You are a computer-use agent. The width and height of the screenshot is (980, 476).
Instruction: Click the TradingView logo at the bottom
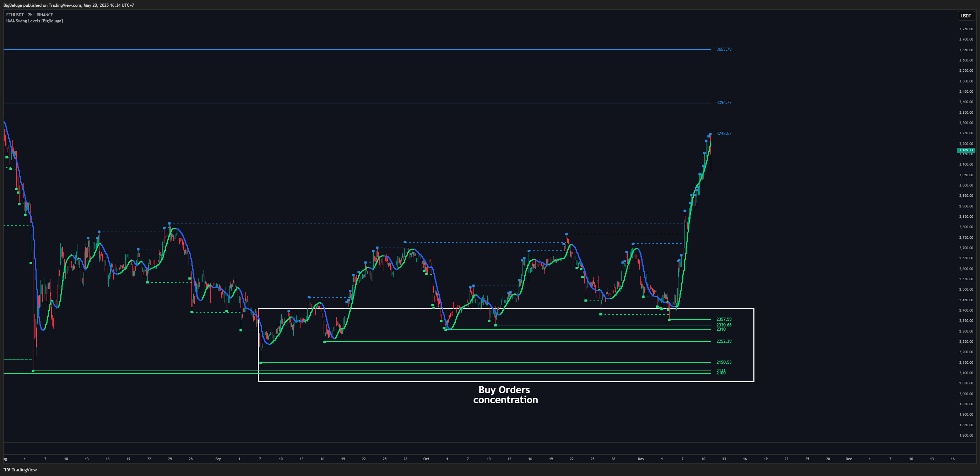[x=20, y=470]
